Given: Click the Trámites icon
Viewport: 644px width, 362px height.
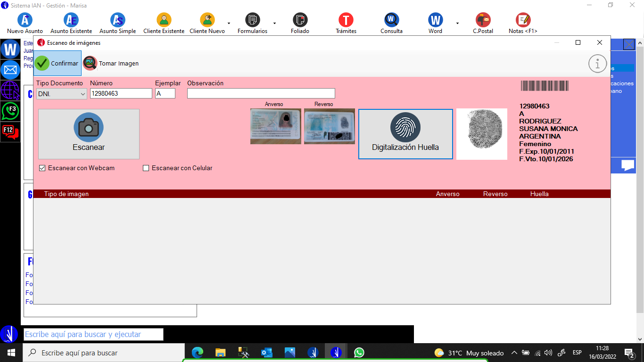Looking at the screenshot, I should coord(346,20).
